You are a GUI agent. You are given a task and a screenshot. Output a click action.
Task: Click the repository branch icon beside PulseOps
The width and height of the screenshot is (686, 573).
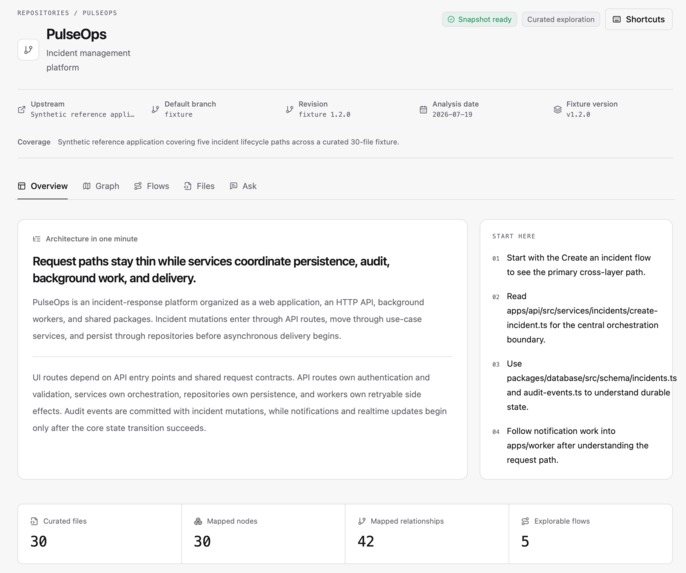pos(28,50)
